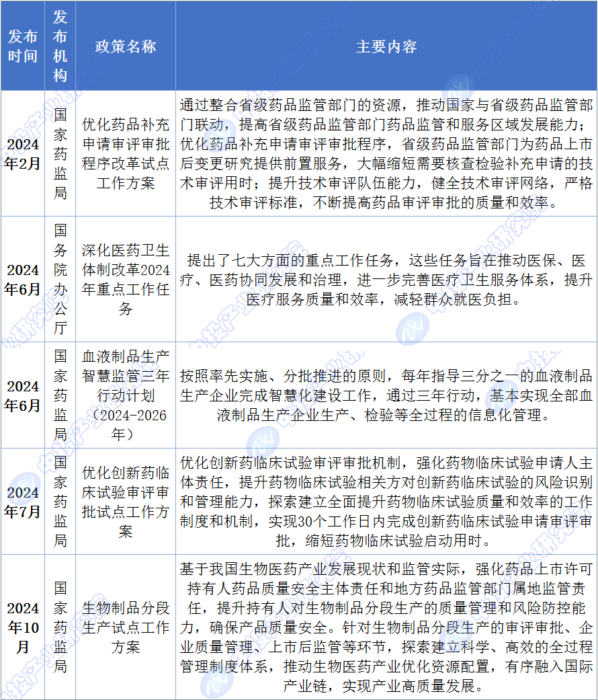The image size is (598, 700).
Task: Select 国家药监局 cell in 2024年2月 row
Action: 60,154
